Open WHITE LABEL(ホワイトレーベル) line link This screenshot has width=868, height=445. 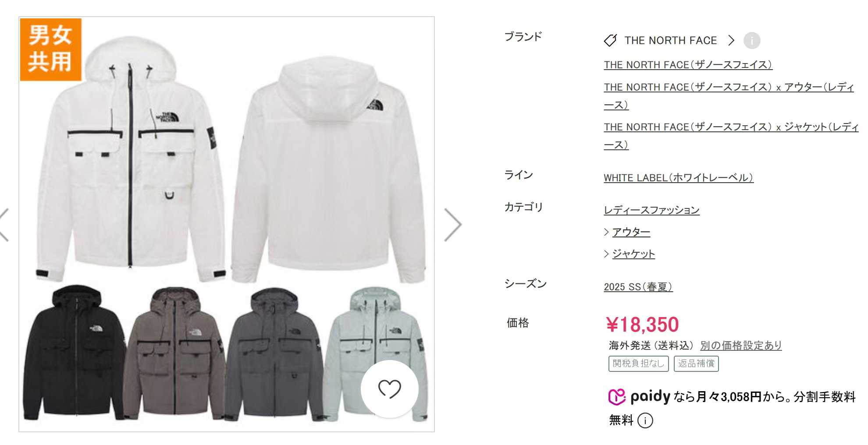(679, 178)
